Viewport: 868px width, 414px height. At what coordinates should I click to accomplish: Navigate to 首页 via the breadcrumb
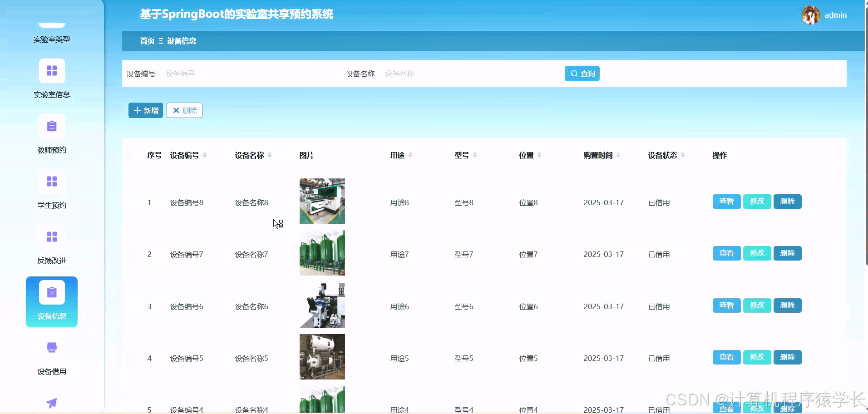pyautogui.click(x=146, y=41)
